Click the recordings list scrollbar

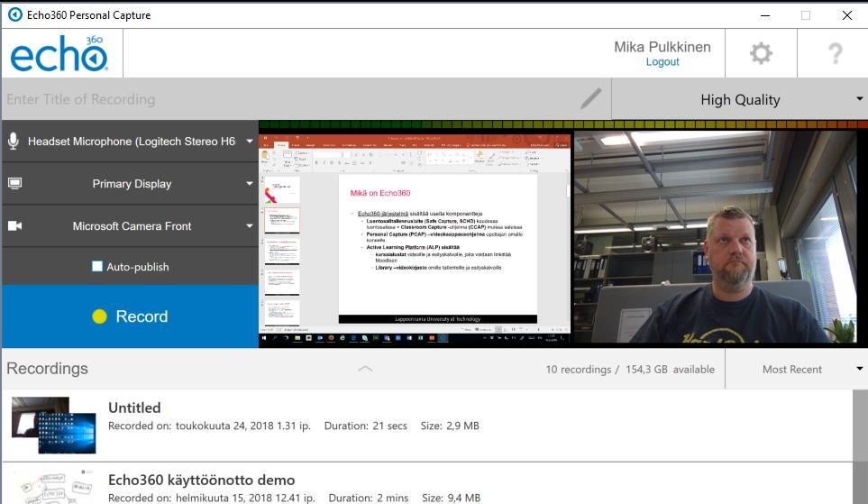coord(860,446)
